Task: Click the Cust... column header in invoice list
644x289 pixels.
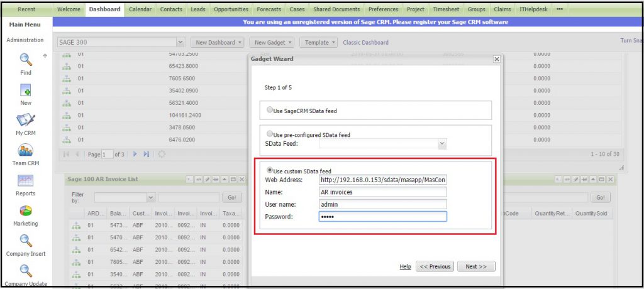Action: click(141, 214)
